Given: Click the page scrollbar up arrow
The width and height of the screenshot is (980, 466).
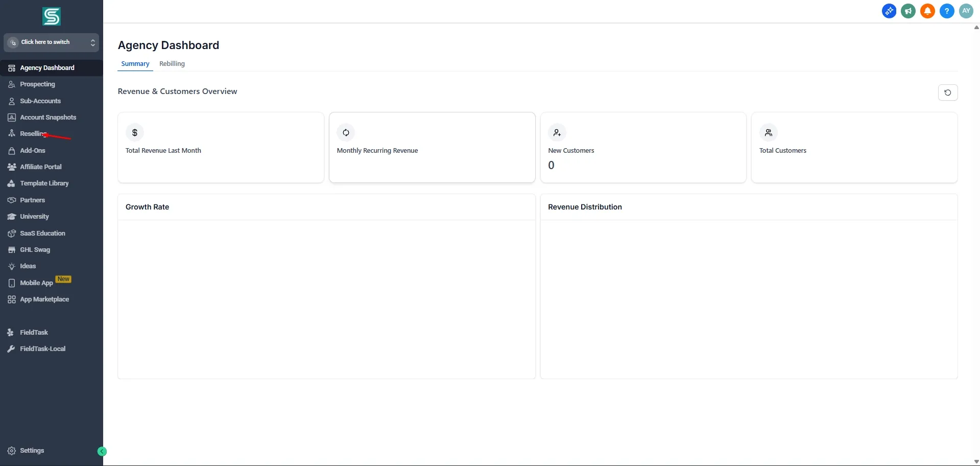Looking at the screenshot, I should 976,28.
